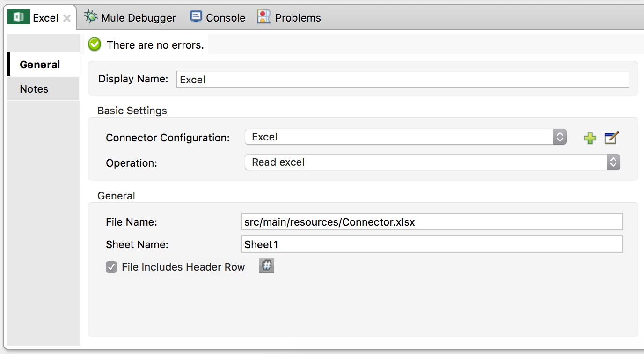
Task: Edit the connector configuration
Action: pyautogui.click(x=611, y=138)
